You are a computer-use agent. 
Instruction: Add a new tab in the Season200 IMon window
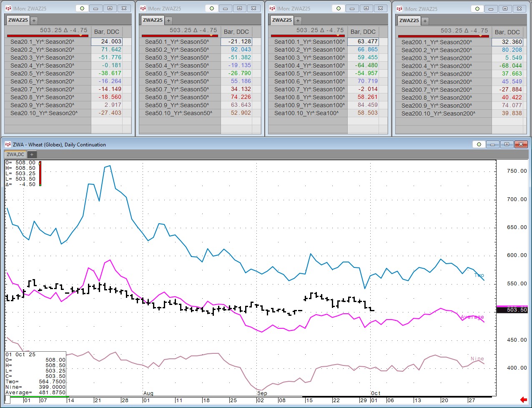click(425, 20)
